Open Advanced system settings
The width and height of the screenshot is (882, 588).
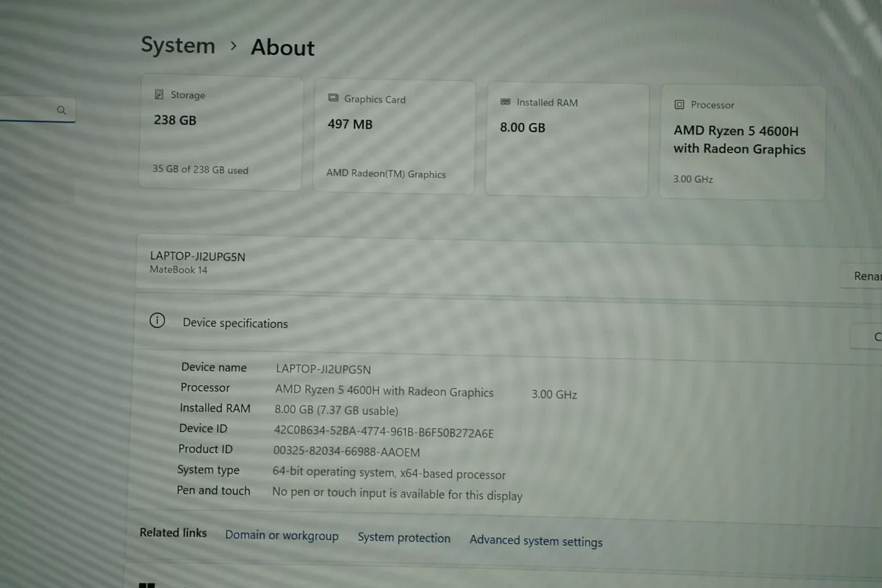click(x=536, y=540)
